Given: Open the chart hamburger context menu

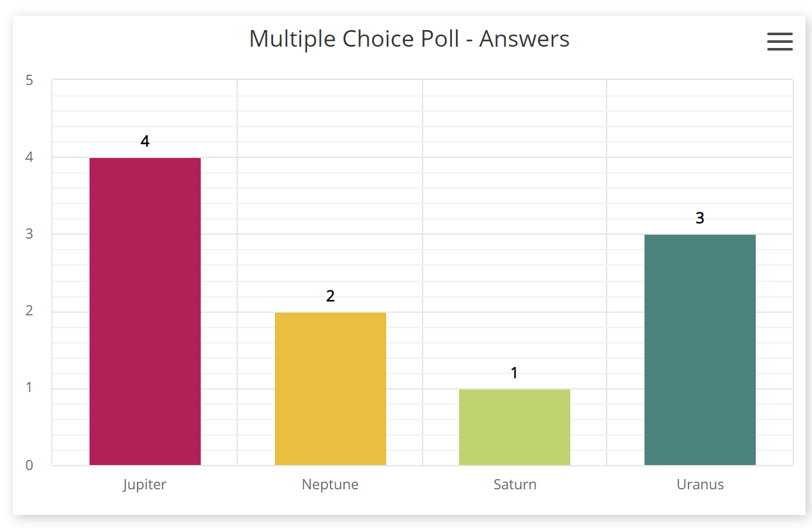Looking at the screenshot, I should click(779, 42).
